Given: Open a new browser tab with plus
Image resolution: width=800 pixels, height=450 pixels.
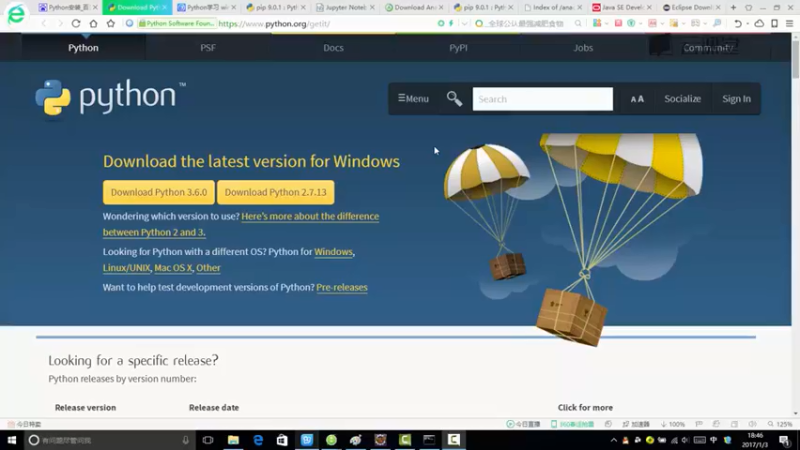Looking at the screenshot, I should (733, 7).
